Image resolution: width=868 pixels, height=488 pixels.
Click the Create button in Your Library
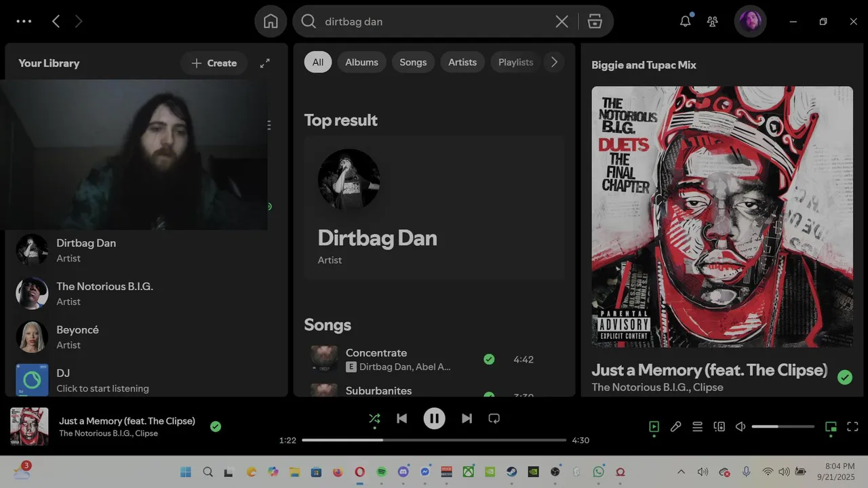[x=214, y=63]
